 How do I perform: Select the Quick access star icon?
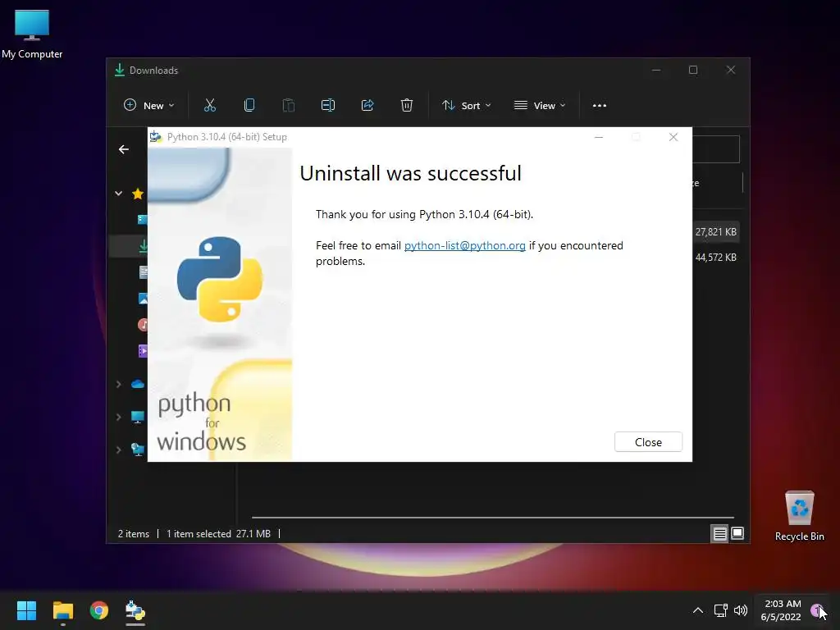tap(138, 194)
